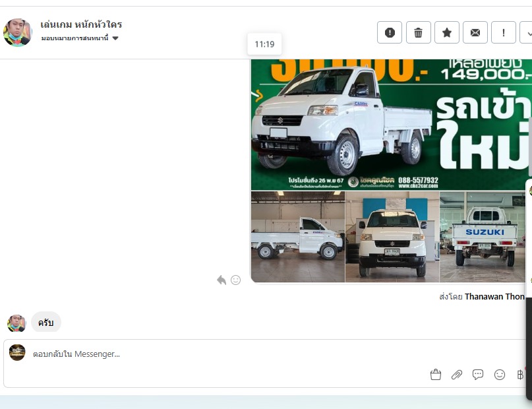Open saved replies speech bubble icon

tap(478, 375)
